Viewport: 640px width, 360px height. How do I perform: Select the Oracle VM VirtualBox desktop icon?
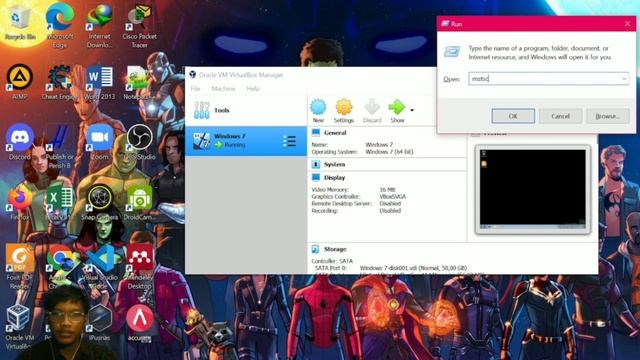[19, 327]
